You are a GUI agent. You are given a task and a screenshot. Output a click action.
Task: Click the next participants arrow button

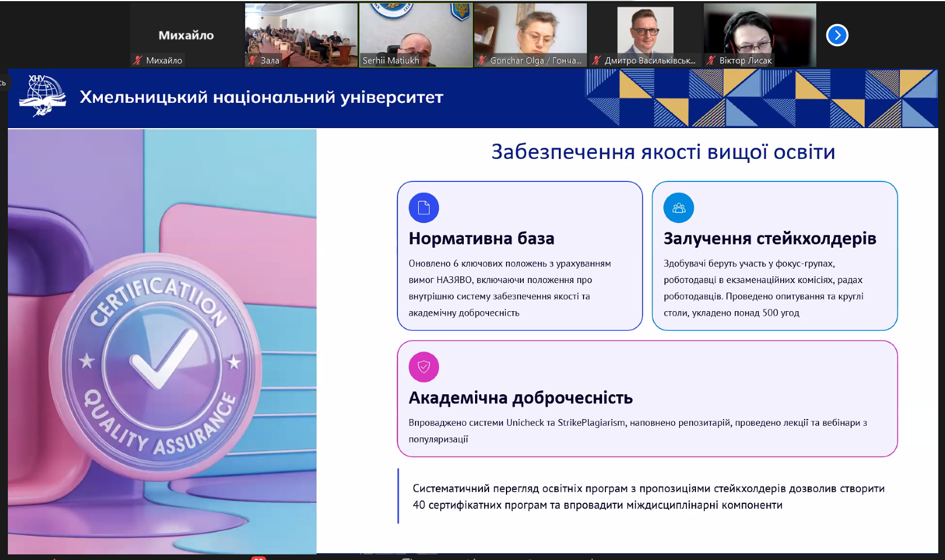tap(837, 35)
